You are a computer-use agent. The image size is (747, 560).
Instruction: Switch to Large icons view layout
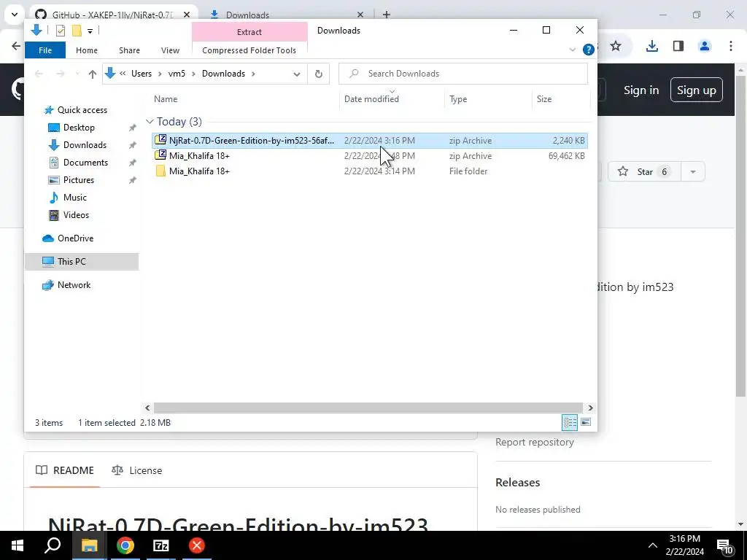(586, 422)
